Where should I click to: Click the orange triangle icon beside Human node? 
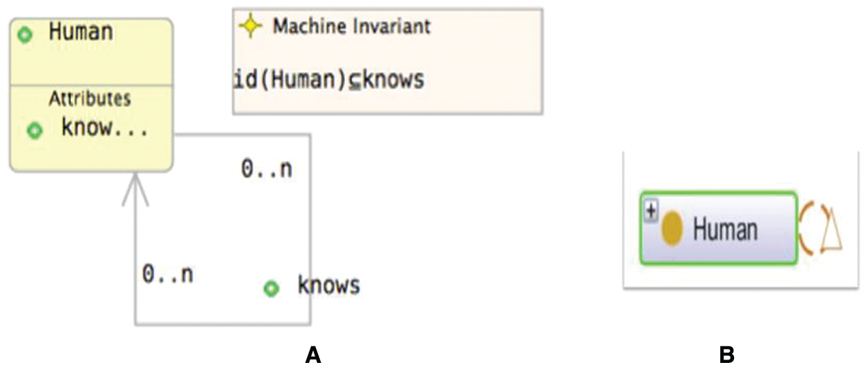(x=831, y=228)
